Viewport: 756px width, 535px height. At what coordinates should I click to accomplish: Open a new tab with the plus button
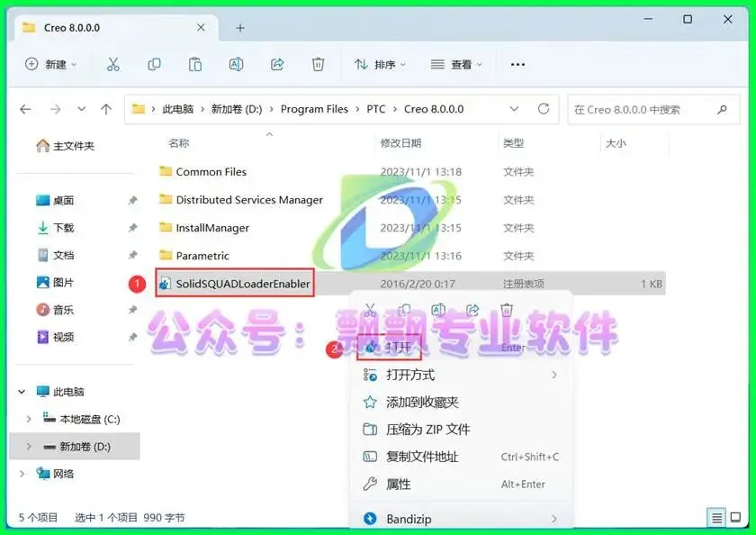[240, 28]
